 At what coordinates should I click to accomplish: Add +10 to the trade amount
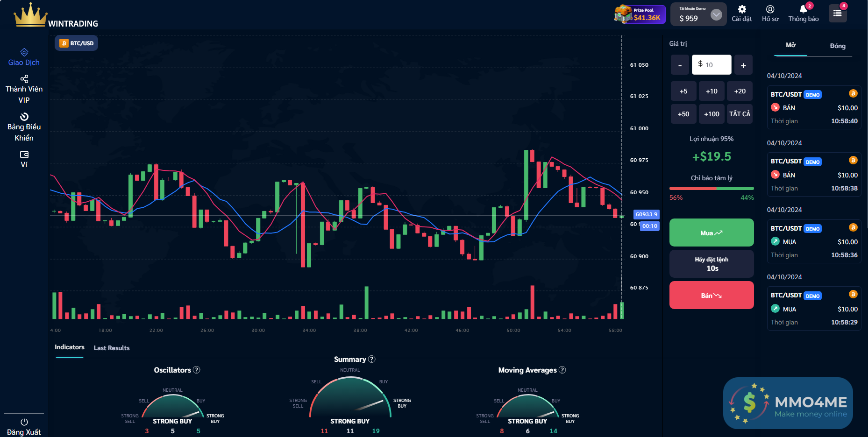click(711, 92)
